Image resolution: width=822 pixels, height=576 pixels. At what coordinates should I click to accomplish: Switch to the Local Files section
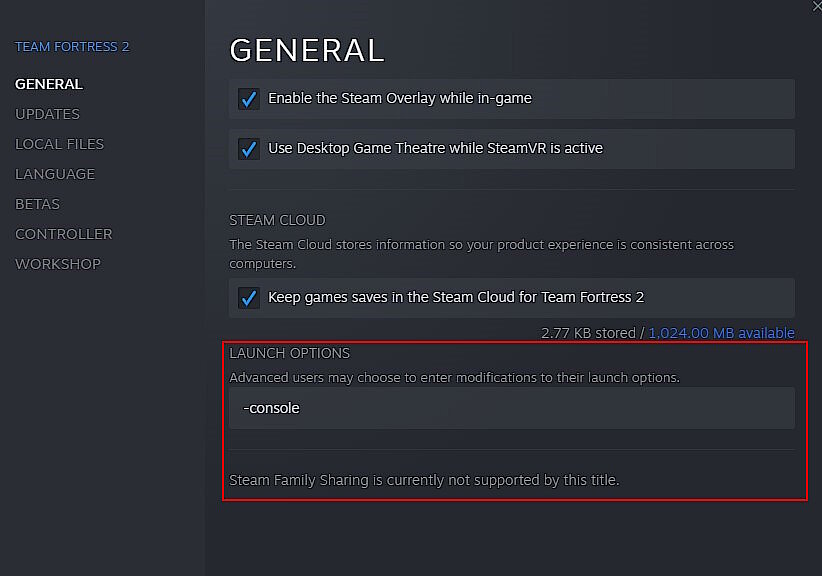[59, 143]
